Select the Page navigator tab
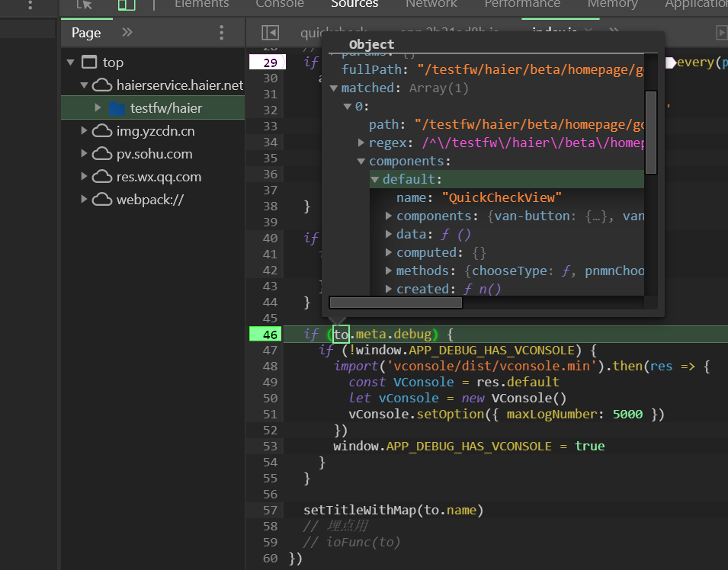The image size is (728, 570). coord(86,33)
